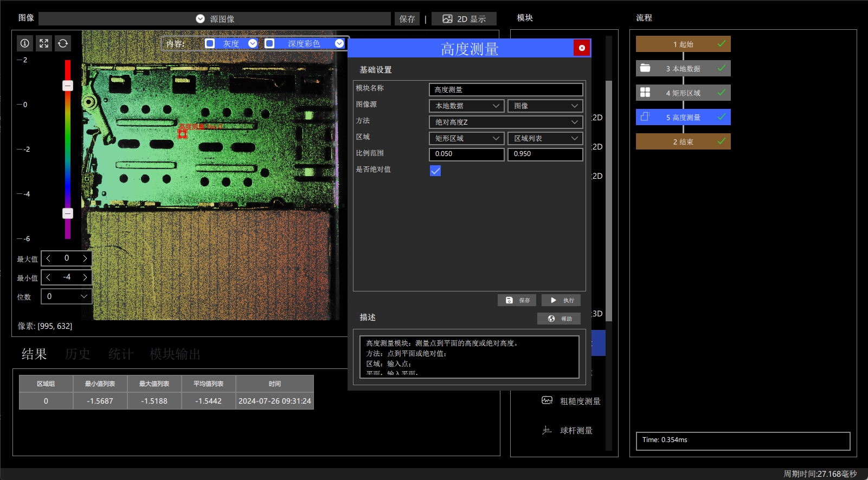Select the 矩形区域 flow step
Viewport: 868px width, 480px height.
[683, 93]
